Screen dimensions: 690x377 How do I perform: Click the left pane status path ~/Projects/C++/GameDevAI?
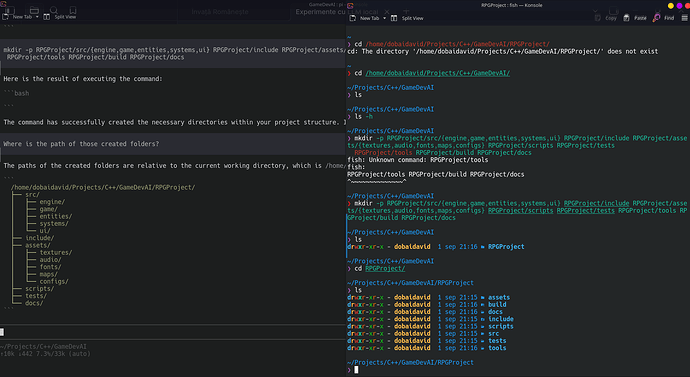pos(43,347)
